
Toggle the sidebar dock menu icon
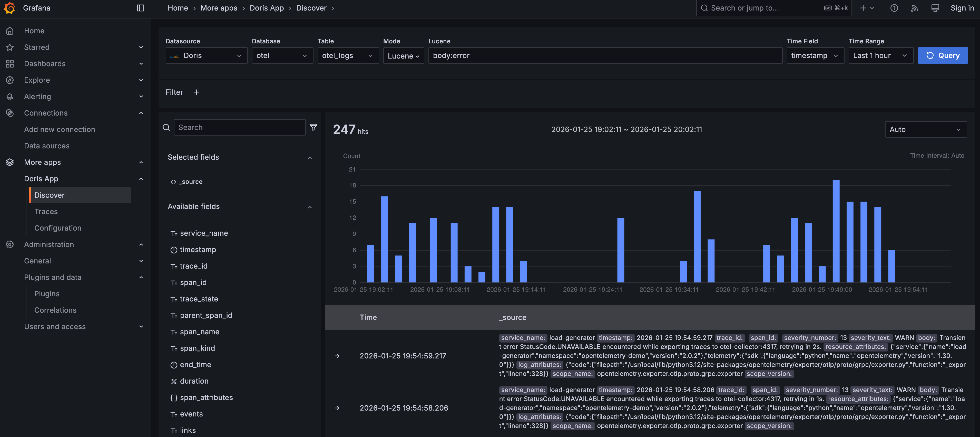click(x=140, y=8)
